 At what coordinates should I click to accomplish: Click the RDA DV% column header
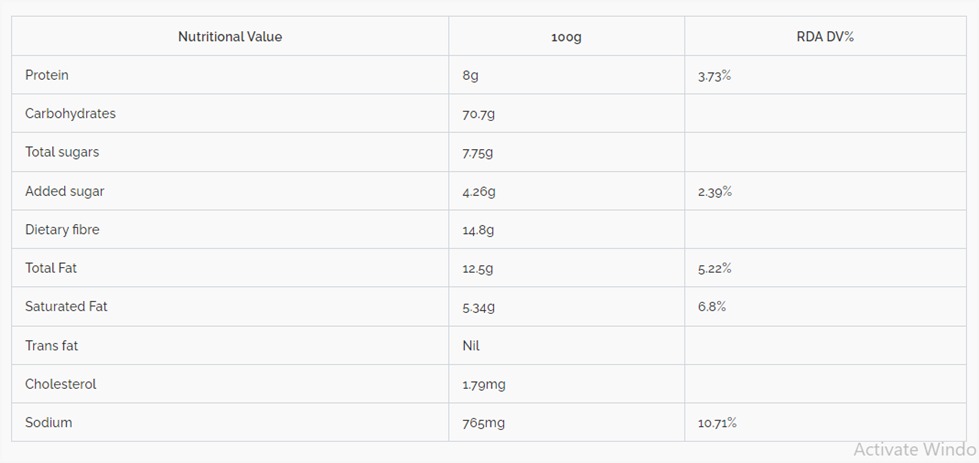825,37
